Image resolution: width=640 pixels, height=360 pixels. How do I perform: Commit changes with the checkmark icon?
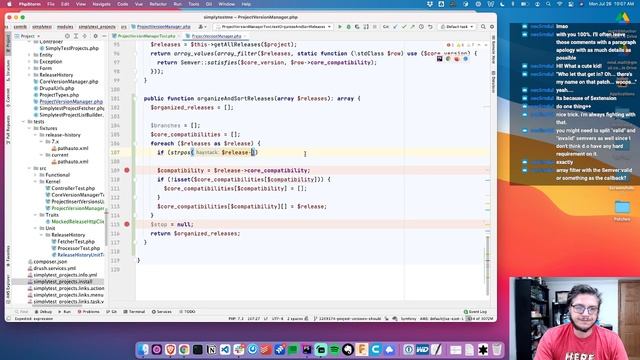pos(404,27)
